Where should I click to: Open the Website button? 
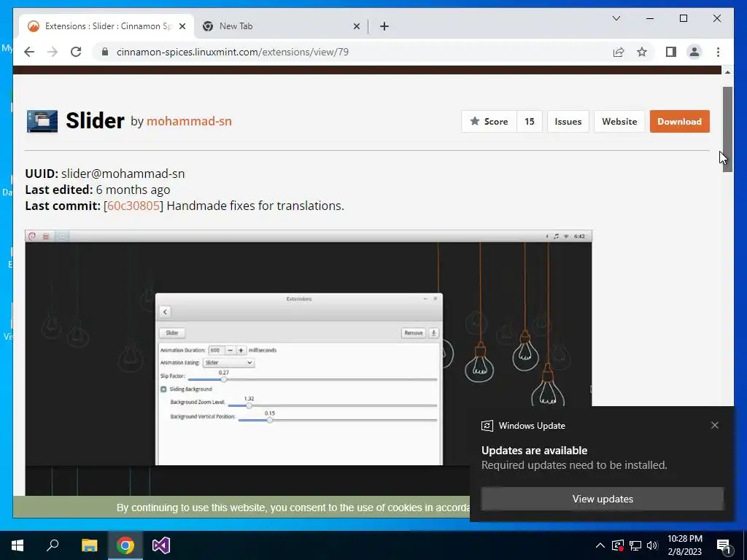click(x=619, y=122)
